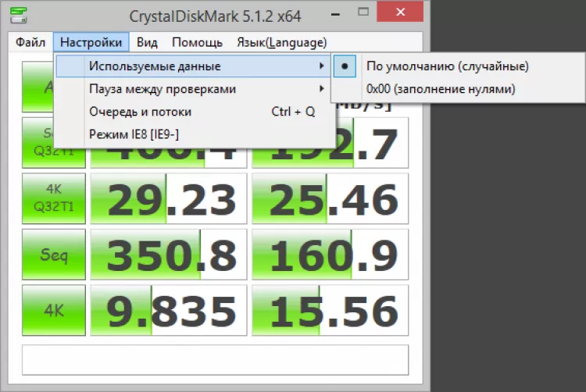Run the Seq benchmark
This screenshot has width=586, height=392.
click(54, 255)
